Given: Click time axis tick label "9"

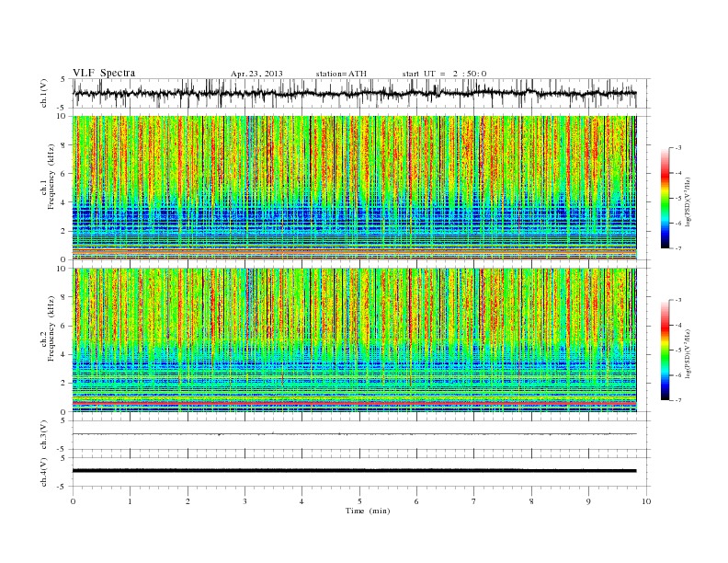Looking at the screenshot, I should coord(588,501).
